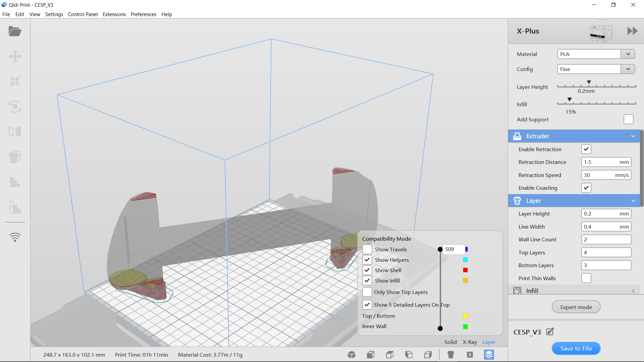This screenshot has height=362, width=644.
Task: Click the layer view icon in the bottom toolbar
Action: 489,355
